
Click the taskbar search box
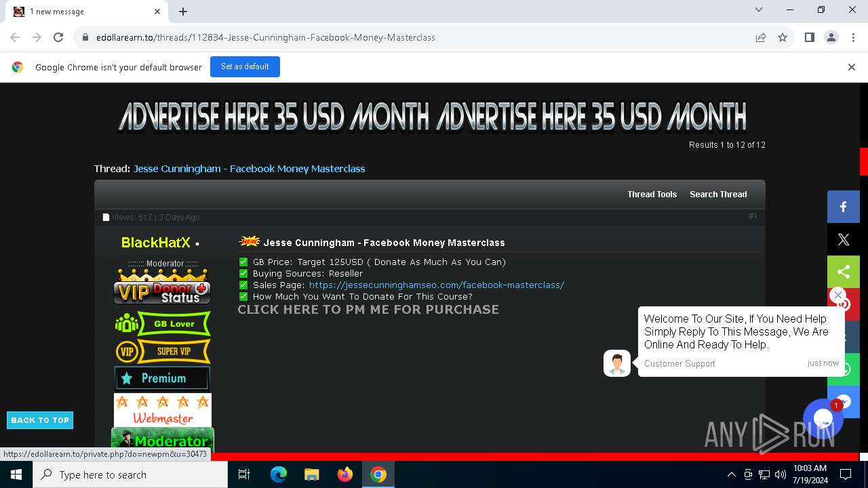tap(130, 474)
